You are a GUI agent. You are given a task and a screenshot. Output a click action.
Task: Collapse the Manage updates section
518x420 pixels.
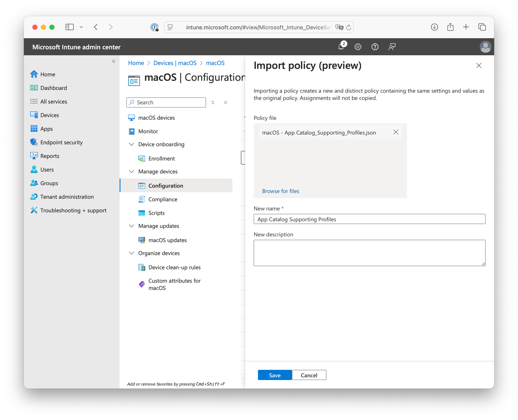coord(132,226)
